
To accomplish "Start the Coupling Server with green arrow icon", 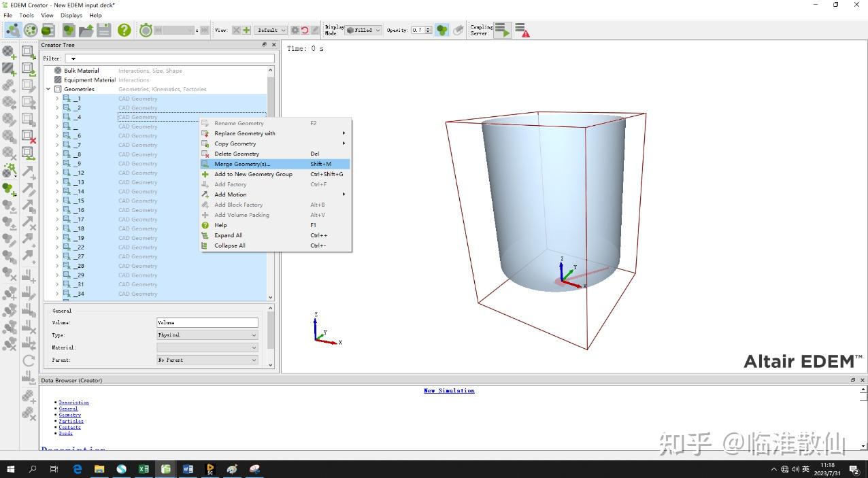I will [502, 30].
